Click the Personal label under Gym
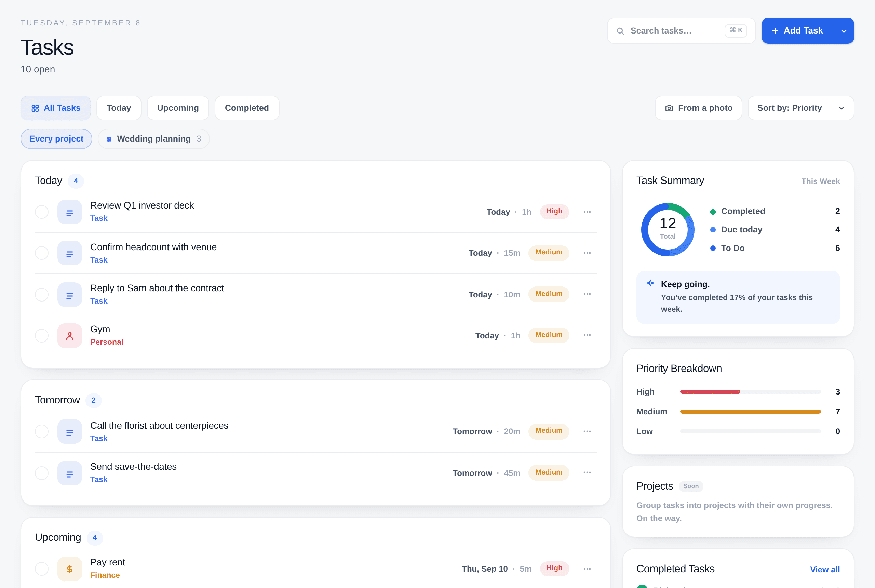 tap(106, 342)
